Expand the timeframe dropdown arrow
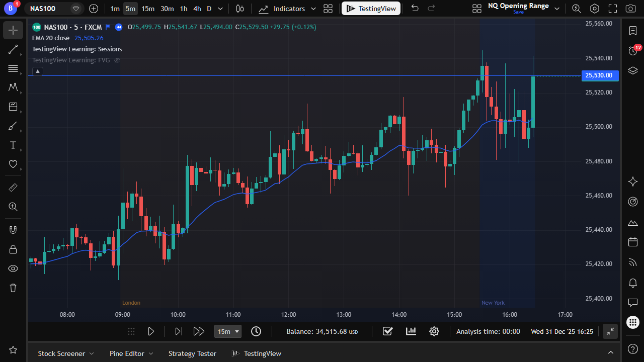The height and width of the screenshot is (362, 644). (x=220, y=9)
